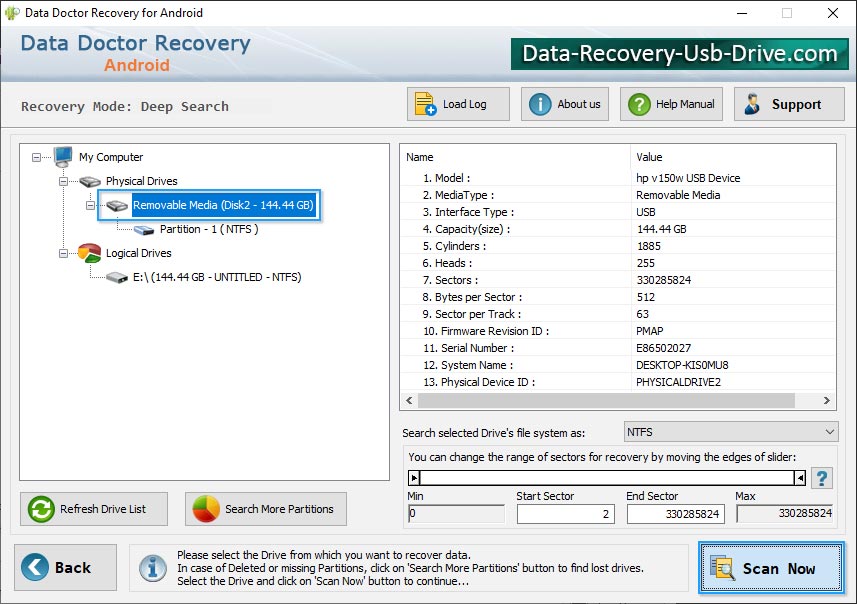Screen dimensions: 857x604
Task: Click the Support person icon
Action: [x=752, y=104]
